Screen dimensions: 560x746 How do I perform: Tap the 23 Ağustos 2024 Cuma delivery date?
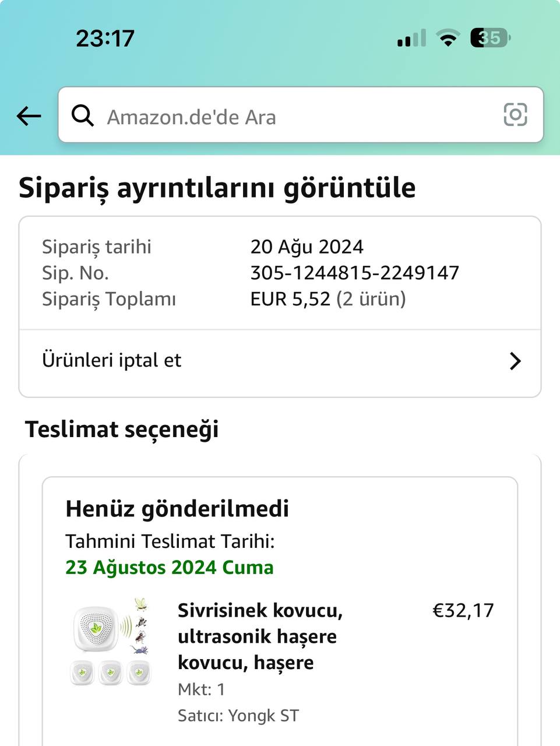point(169,567)
